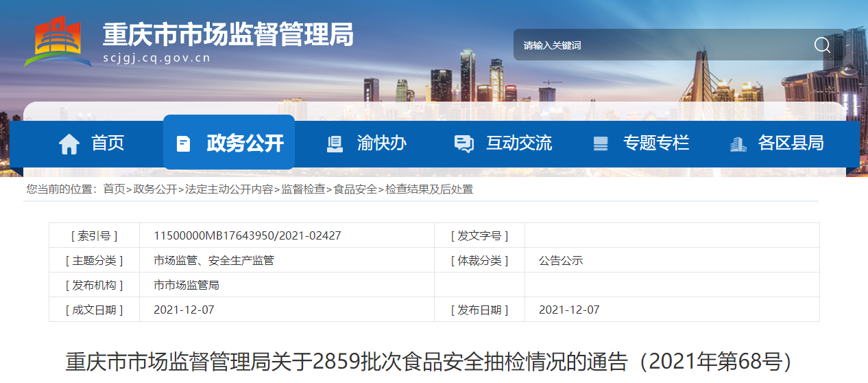Screen dimensions: 868x383
Task: Go to 各区县局 section
Action: coord(791,143)
